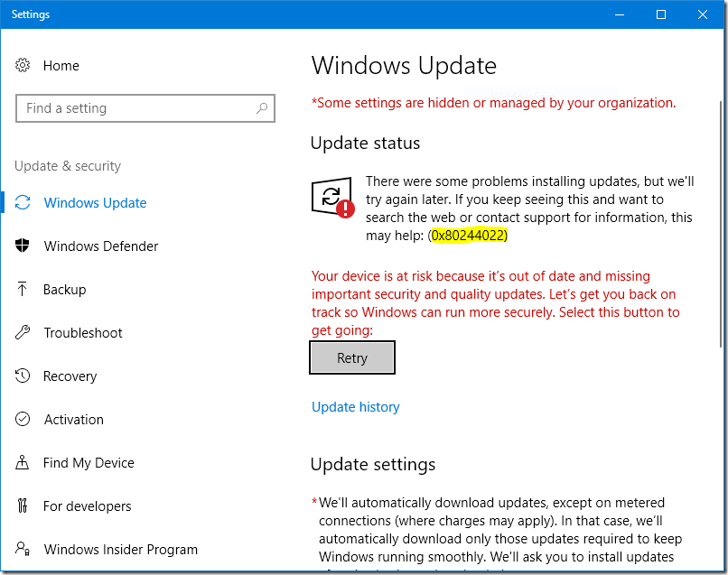Click the Activation checkmark circle icon
The width and height of the screenshot is (728, 575).
[x=23, y=419]
